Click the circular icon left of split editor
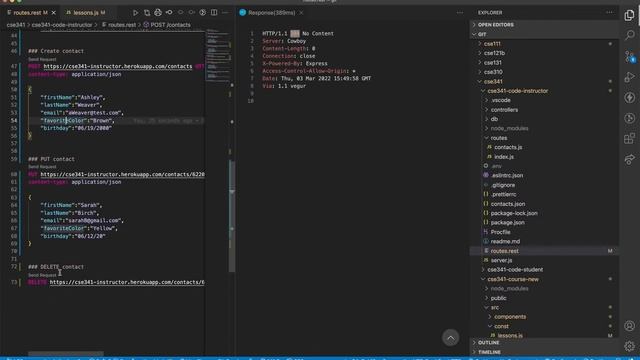640x360 pixels. 202,13
